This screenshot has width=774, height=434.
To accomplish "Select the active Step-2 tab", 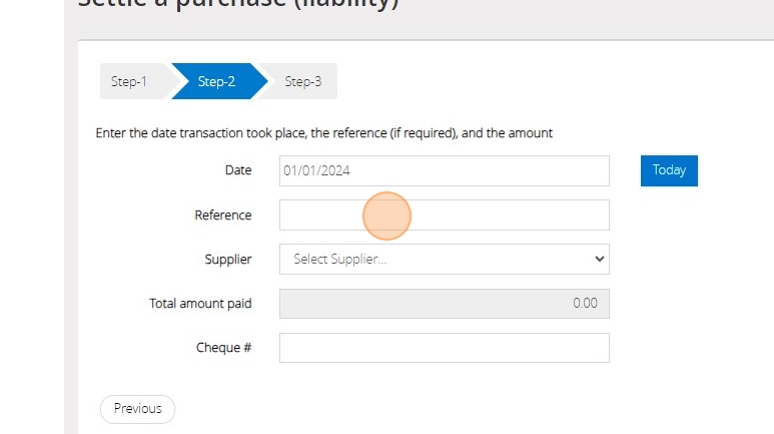I will click(x=216, y=82).
